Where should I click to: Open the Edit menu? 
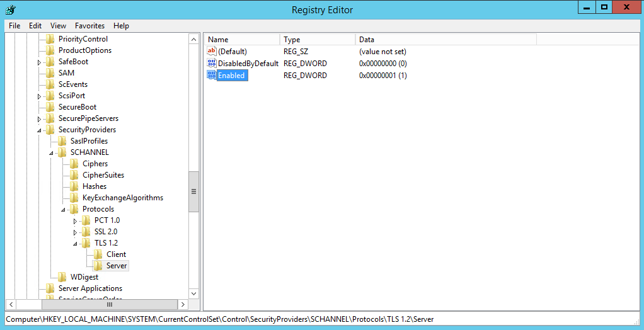35,26
